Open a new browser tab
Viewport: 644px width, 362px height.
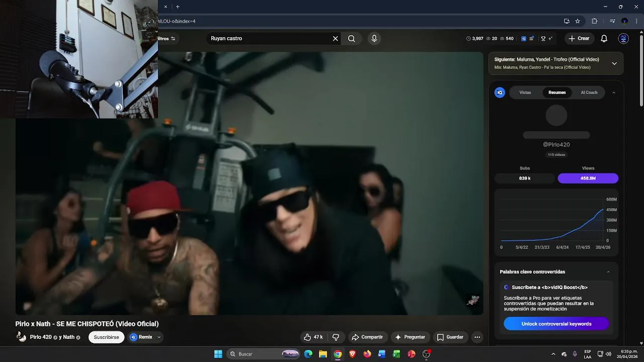(x=178, y=7)
